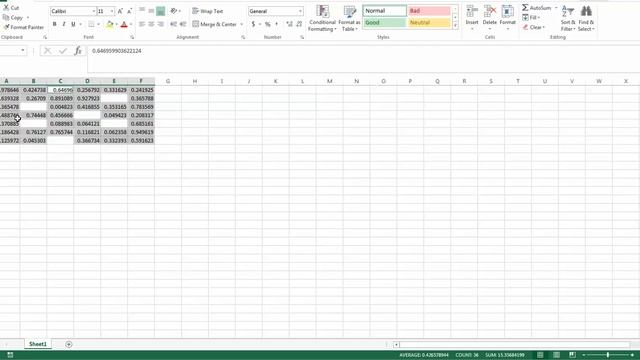This screenshot has width=640, height=360.
Task: Open the font size dropdown
Action: 111,11
